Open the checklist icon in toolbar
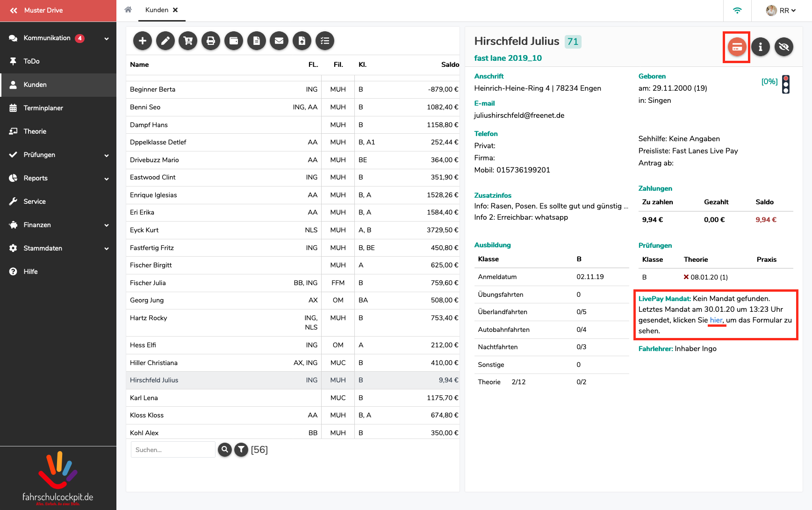Image resolution: width=812 pixels, height=510 pixels. (325, 41)
